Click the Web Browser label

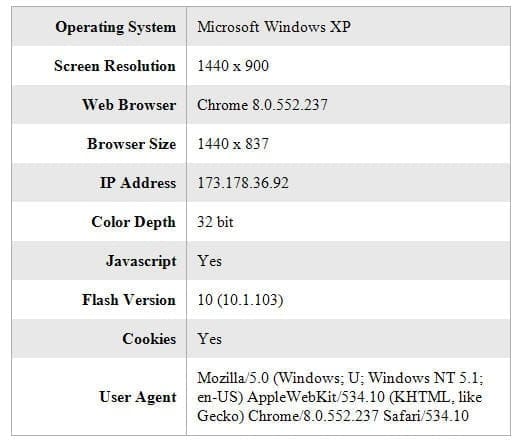point(129,105)
